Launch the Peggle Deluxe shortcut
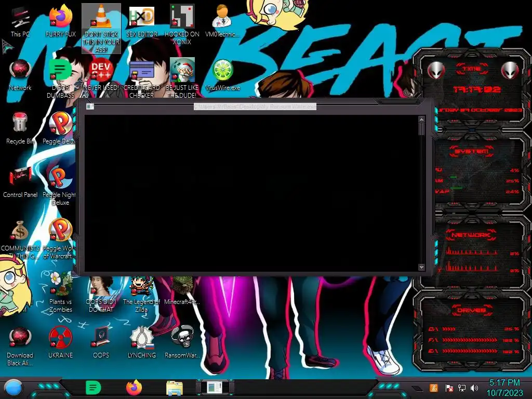The height and width of the screenshot is (399, 532). [60, 129]
